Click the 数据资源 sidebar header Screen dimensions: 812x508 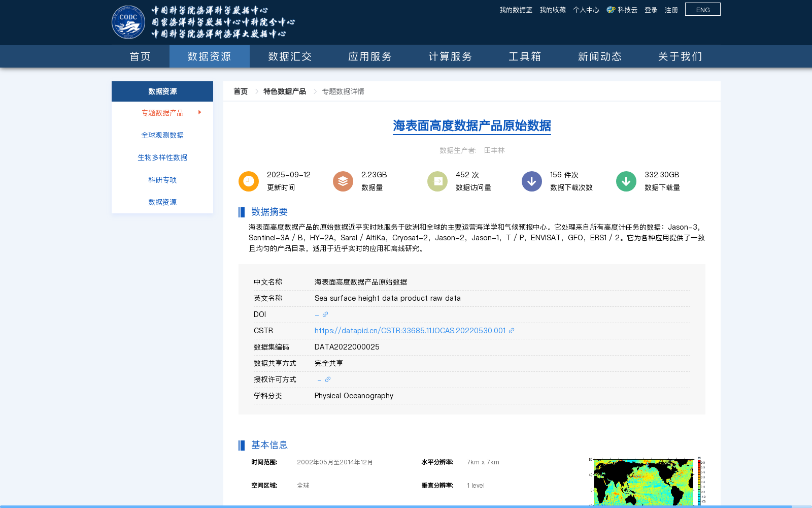pyautogui.click(x=162, y=91)
